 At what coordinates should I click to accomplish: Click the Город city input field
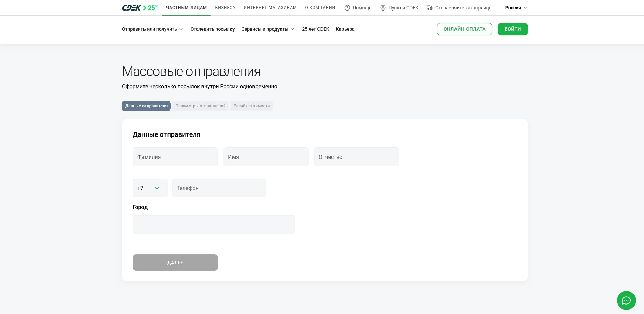pyautogui.click(x=214, y=225)
